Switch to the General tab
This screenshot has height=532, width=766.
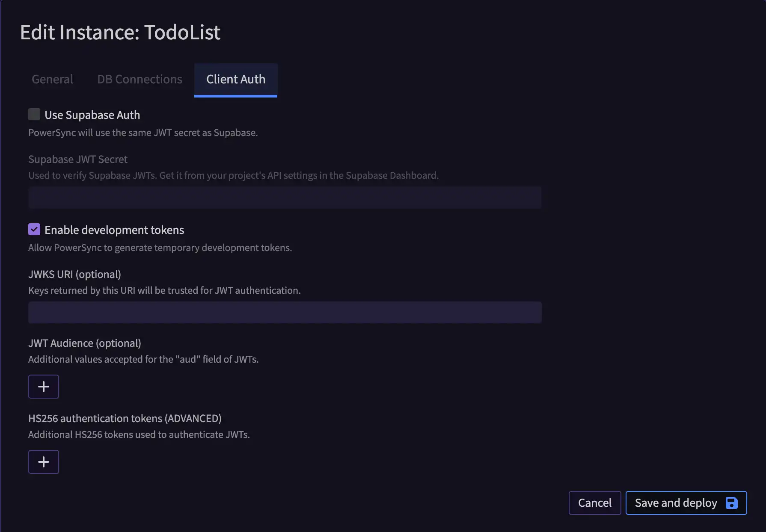[52, 79]
